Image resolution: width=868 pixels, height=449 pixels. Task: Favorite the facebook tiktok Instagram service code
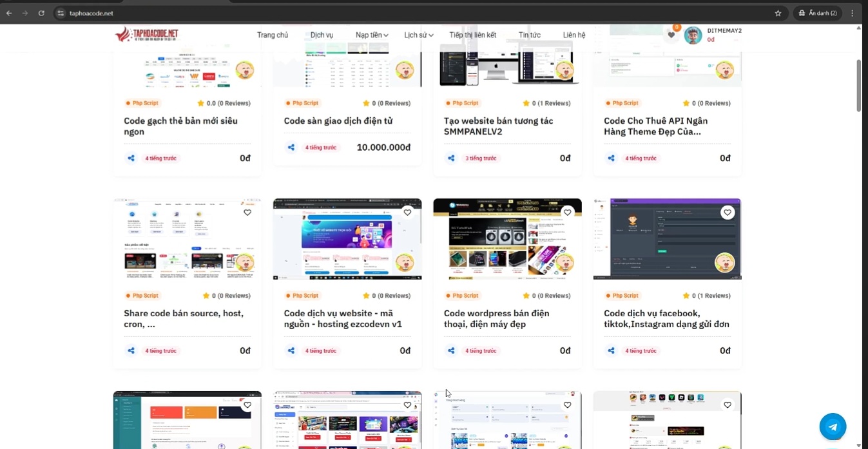[x=727, y=212]
